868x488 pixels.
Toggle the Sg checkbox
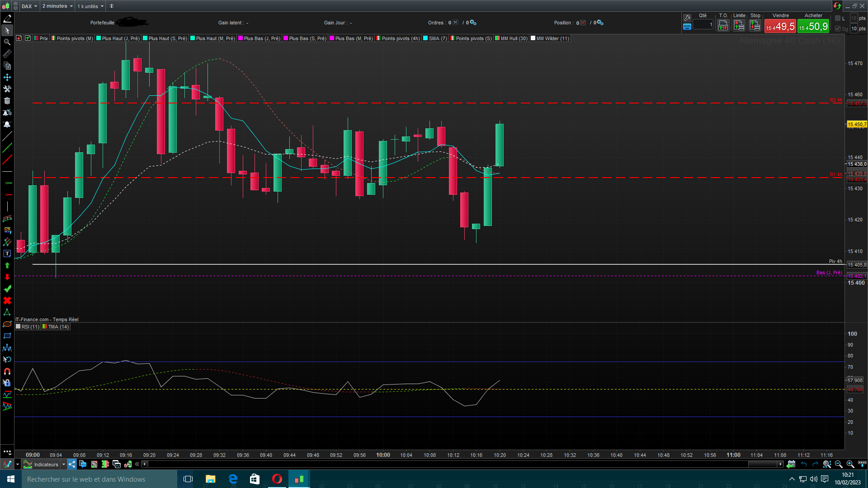pos(838,28)
